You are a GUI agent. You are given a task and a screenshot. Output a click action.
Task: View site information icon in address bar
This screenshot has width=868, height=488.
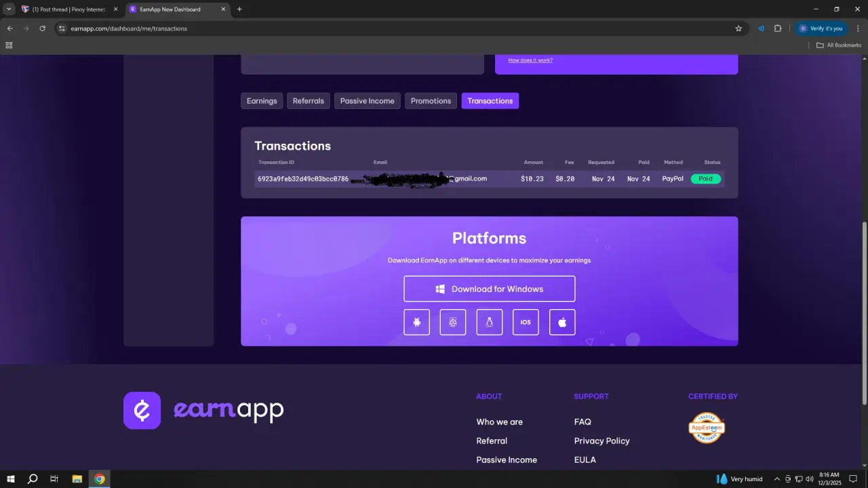[x=62, y=28]
